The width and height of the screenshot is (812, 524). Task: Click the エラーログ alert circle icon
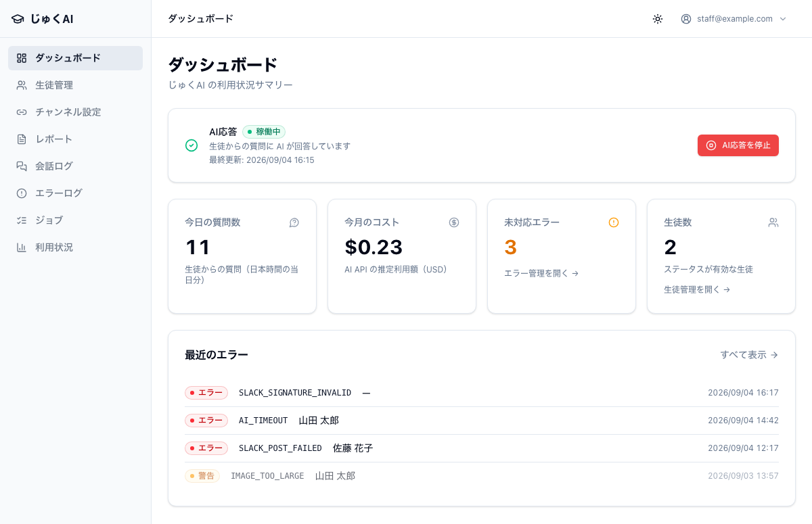[22, 193]
